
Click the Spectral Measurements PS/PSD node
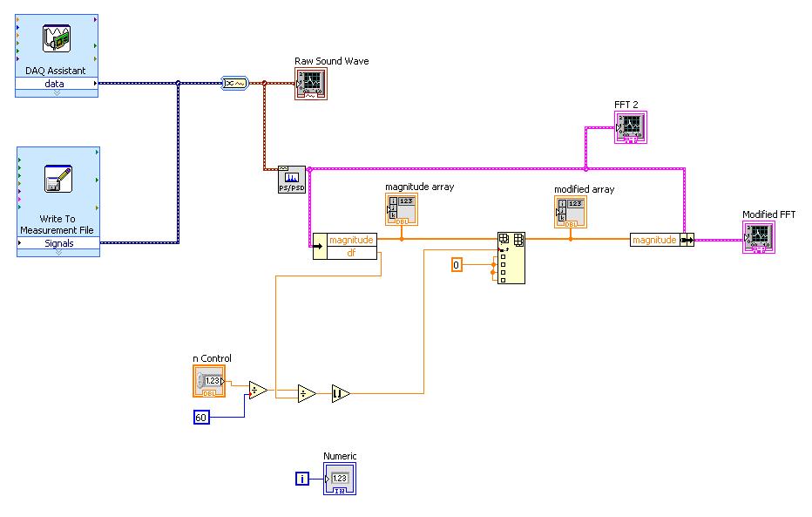tap(292, 177)
